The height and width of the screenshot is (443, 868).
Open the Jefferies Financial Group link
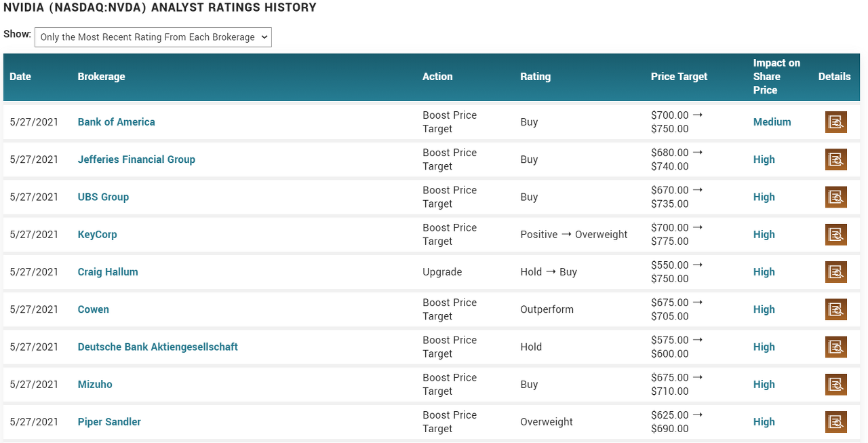pyautogui.click(x=136, y=159)
